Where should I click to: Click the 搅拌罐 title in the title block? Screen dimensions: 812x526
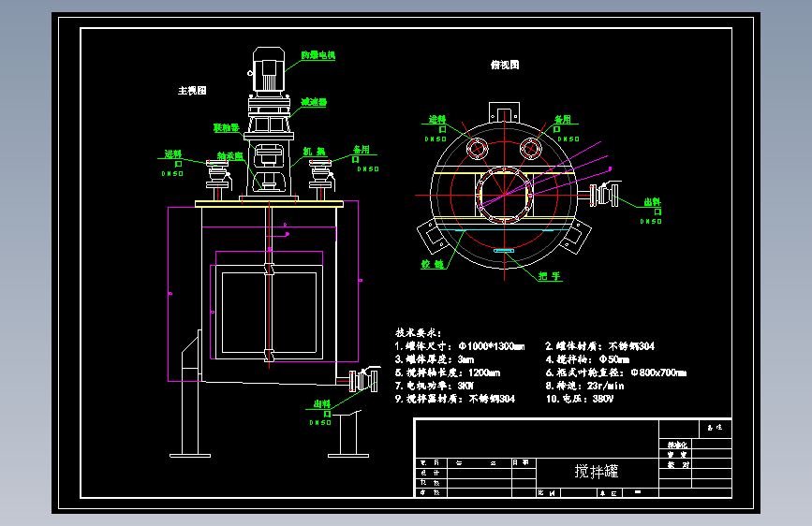[x=597, y=471]
